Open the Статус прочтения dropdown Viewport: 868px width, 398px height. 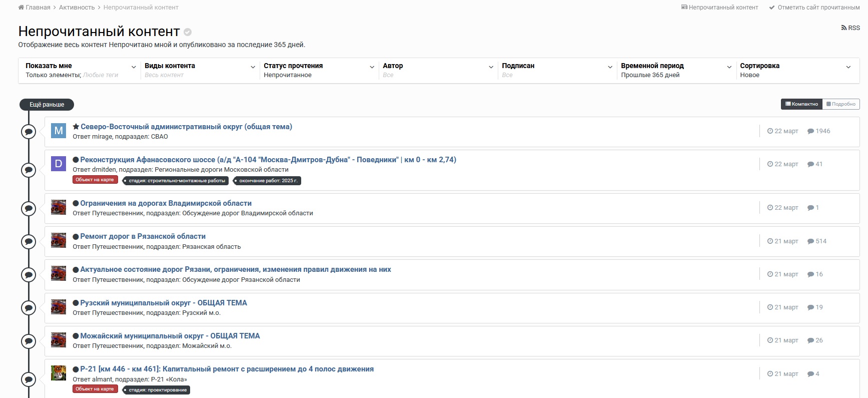pyautogui.click(x=318, y=70)
